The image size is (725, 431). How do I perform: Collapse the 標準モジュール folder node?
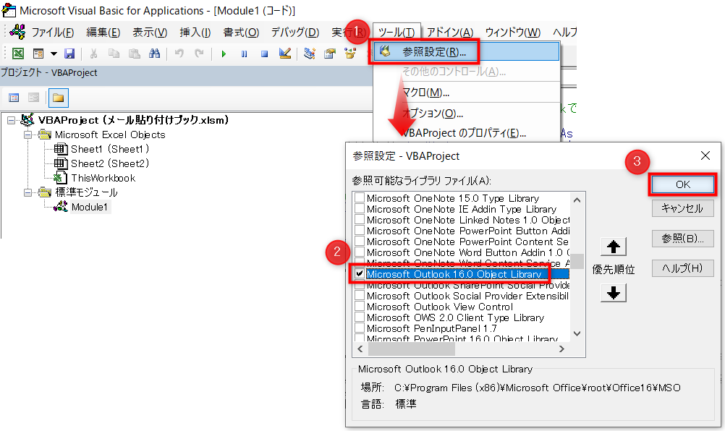(27, 191)
